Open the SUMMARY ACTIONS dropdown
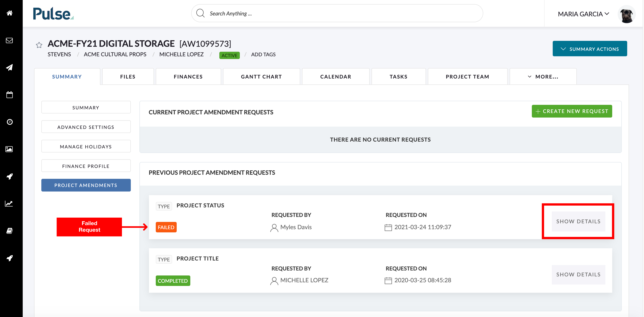This screenshot has height=317, width=644. (x=590, y=49)
